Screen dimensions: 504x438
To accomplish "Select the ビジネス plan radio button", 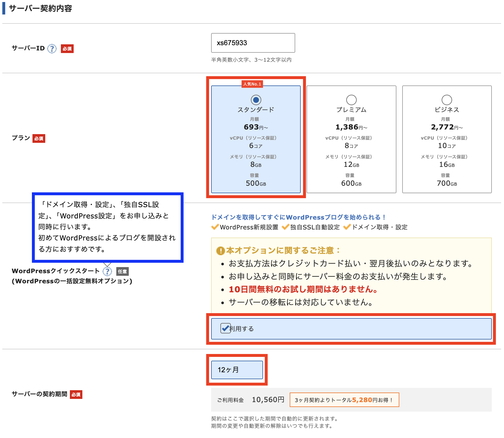I will (447, 100).
